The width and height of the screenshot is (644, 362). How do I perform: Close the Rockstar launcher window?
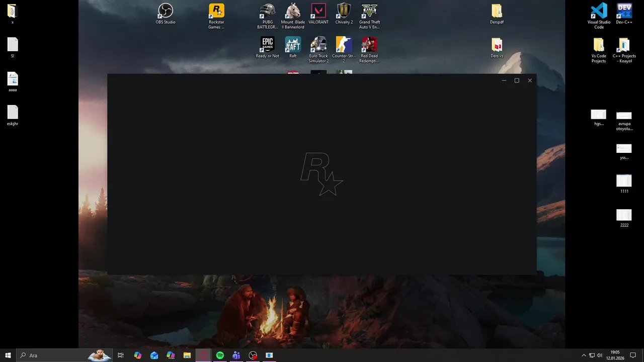530,80
